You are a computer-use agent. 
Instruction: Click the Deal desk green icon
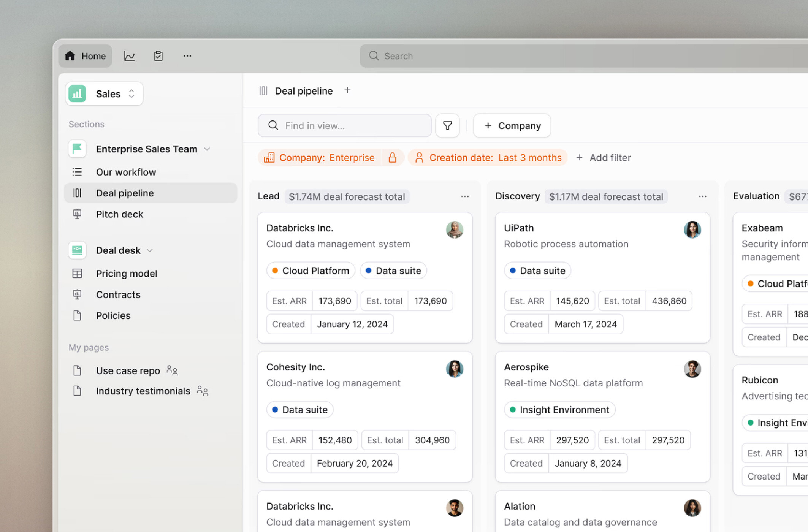77,250
